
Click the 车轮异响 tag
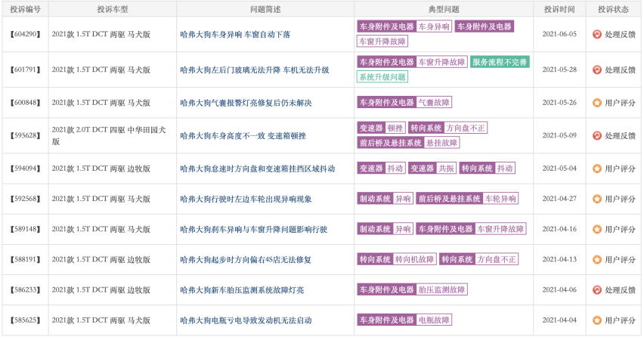coord(500,199)
